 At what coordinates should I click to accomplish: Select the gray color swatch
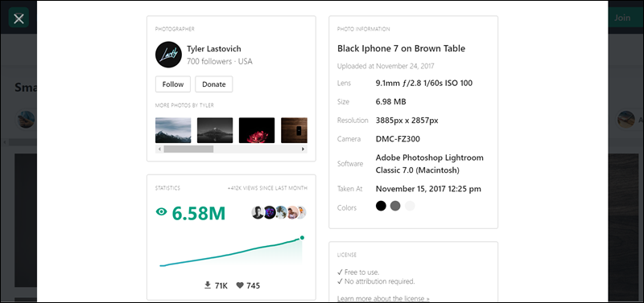[395, 206]
